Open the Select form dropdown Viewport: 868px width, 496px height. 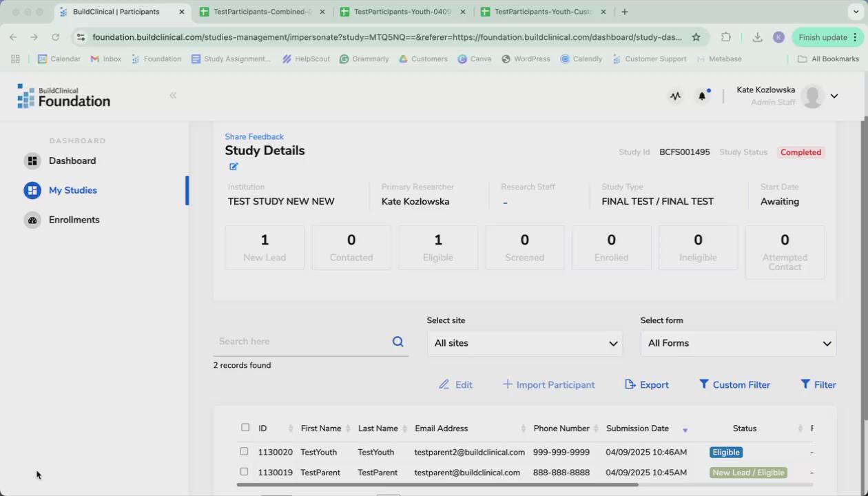coord(738,343)
